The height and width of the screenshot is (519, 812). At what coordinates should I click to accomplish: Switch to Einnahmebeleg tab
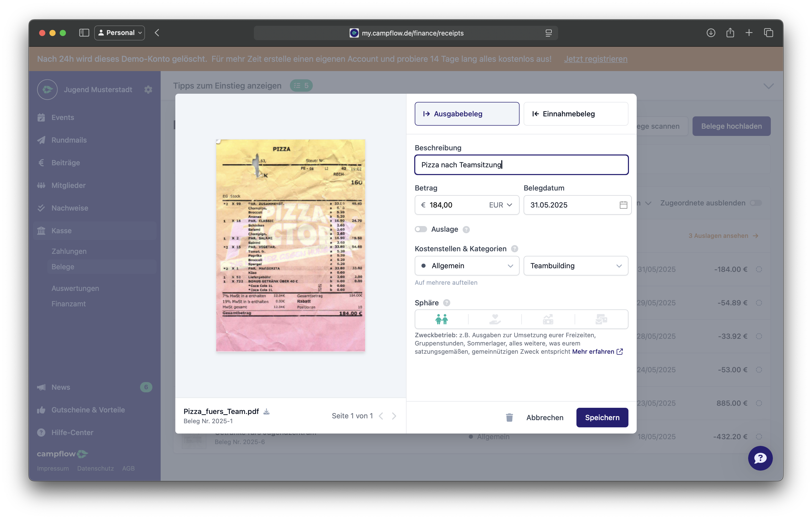(x=576, y=114)
